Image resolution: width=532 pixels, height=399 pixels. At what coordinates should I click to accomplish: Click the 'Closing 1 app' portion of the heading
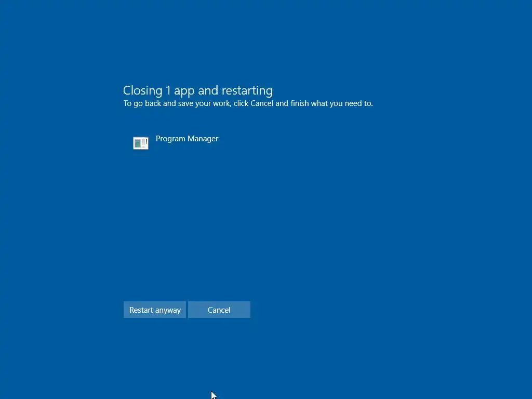click(x=159, y=90)
